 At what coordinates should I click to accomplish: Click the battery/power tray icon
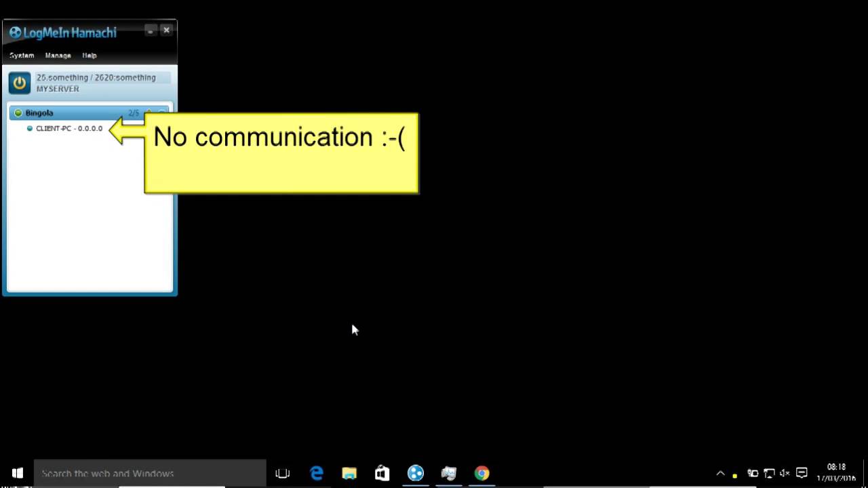click(753, 473)
